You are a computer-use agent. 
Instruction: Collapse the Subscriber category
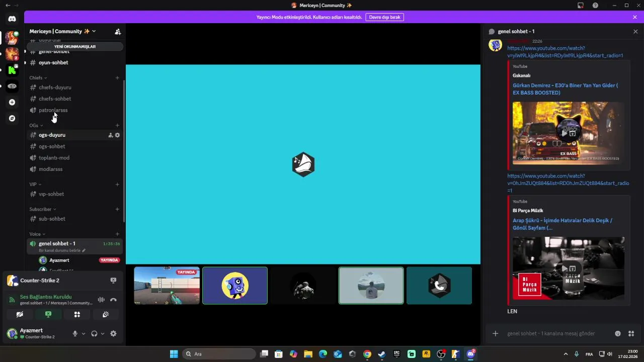[43, 209]
